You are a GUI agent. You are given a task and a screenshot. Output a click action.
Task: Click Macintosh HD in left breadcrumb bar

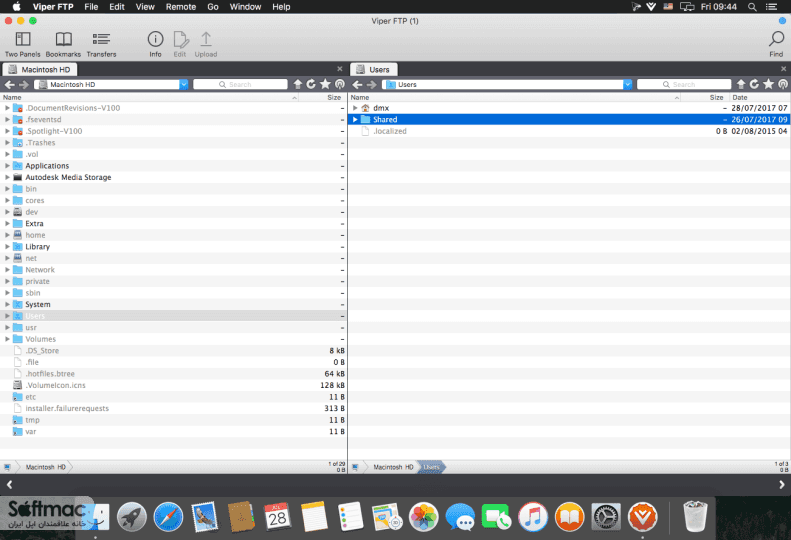tap(45, 467)
